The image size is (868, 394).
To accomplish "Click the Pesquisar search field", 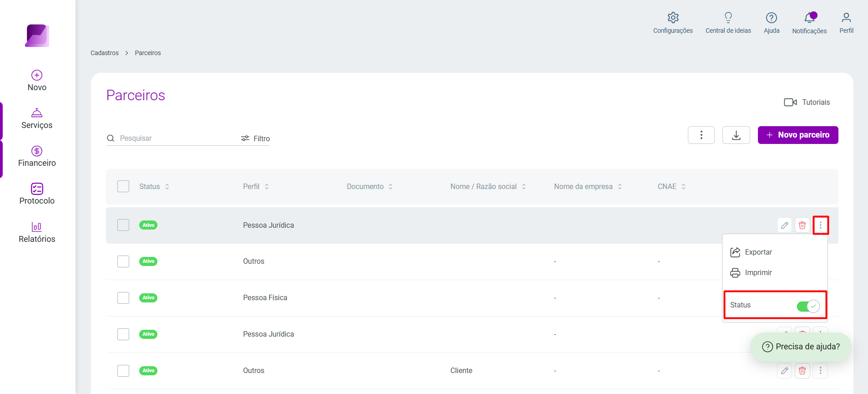I will (173, 138).
